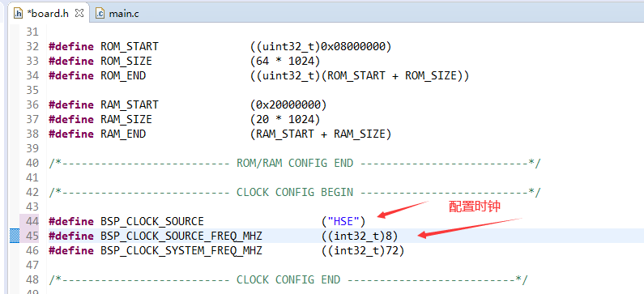Click the CLOCK CONFIG BEGIN comment line

point(295,192)
